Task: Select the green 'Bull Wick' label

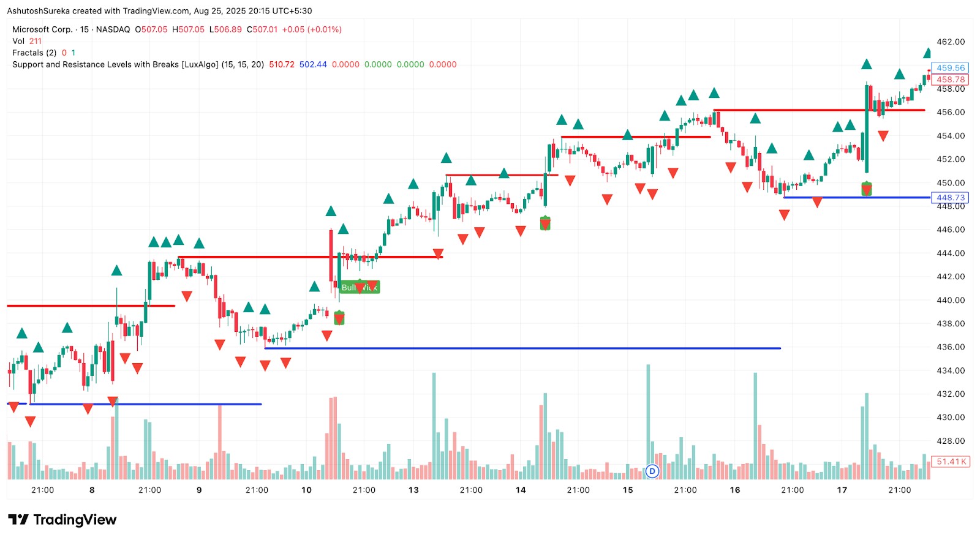Action: point(360,287)
